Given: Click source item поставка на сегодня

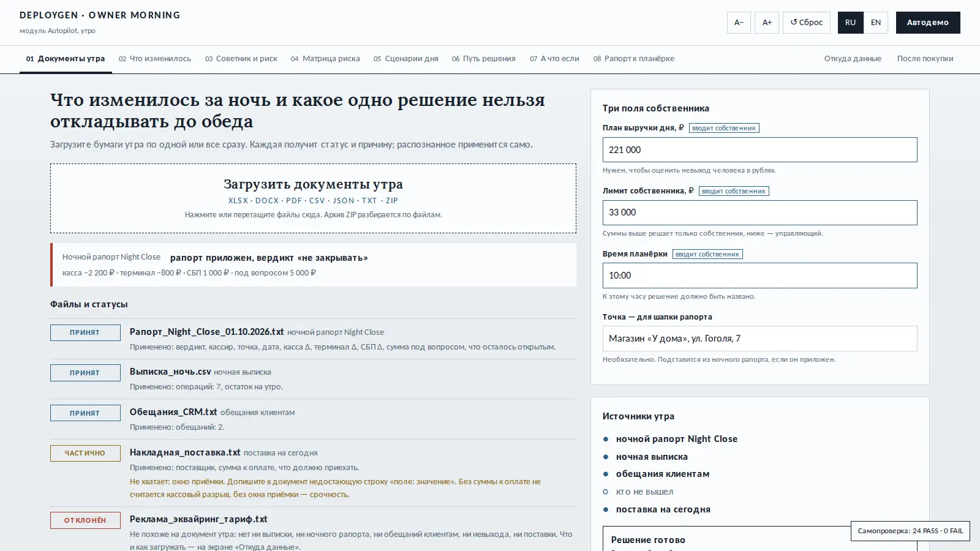Looking at the screenshot, I should tap(663, 509).
